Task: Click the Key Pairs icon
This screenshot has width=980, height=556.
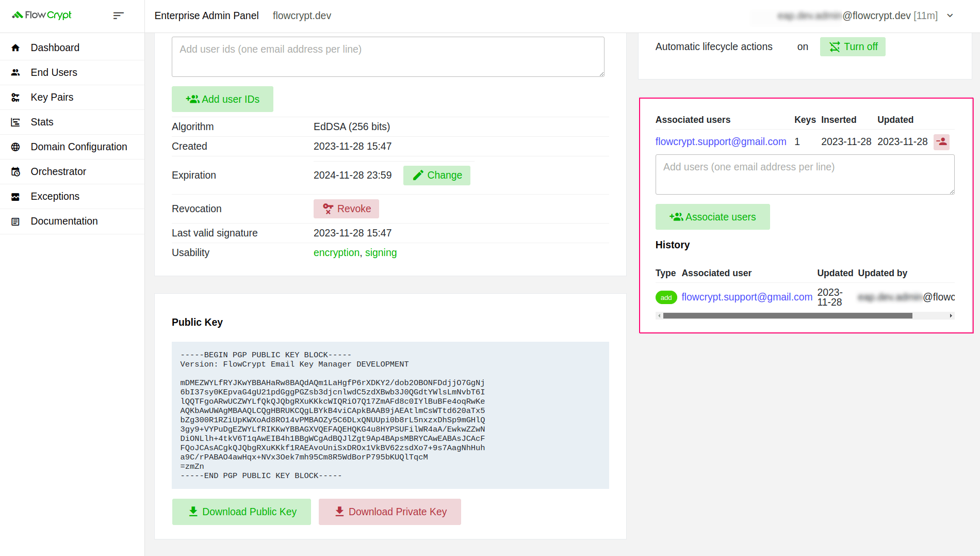Action: coord(15,97)
